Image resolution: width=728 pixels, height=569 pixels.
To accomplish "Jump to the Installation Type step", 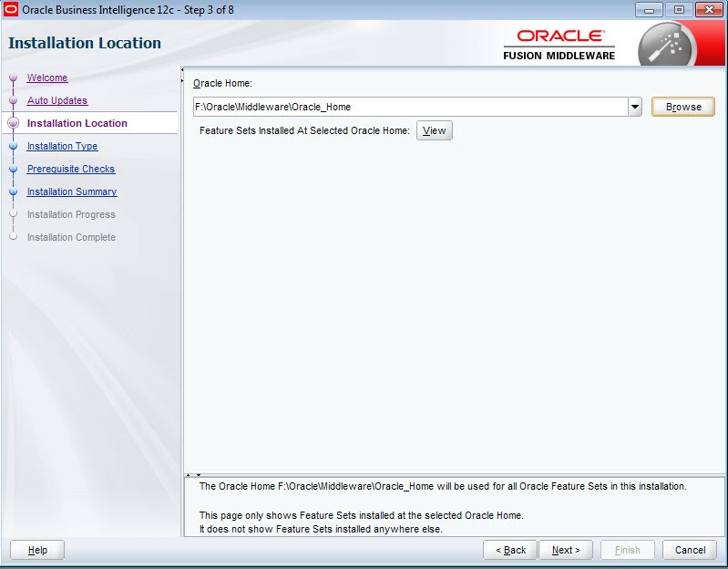I will coord(62,146).
